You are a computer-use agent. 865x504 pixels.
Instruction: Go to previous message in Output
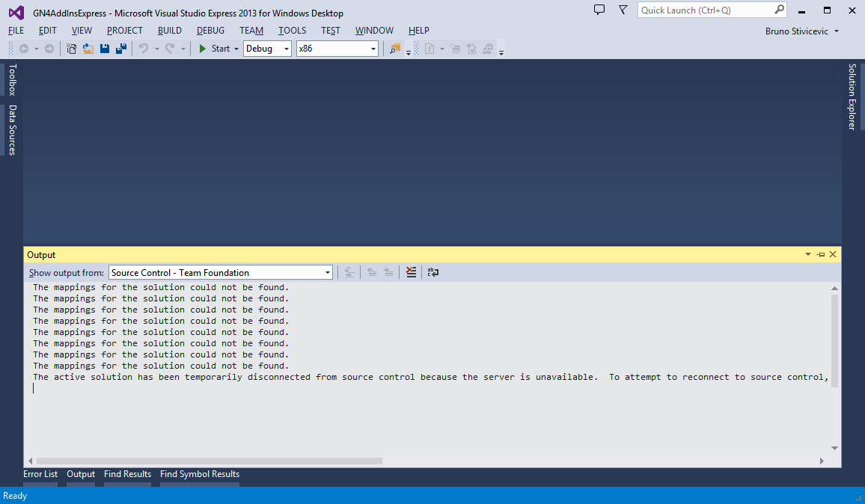pyautogui.click(x=372, y=272)
